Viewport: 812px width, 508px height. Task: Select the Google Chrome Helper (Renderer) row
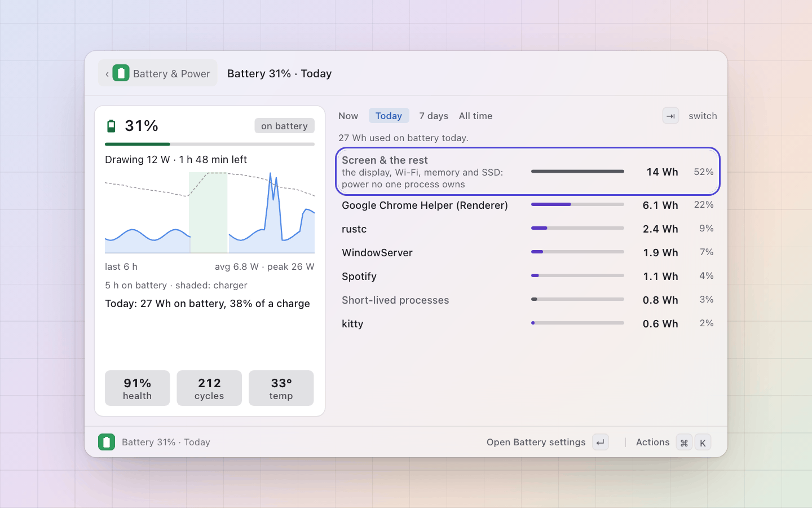[528, 205]
